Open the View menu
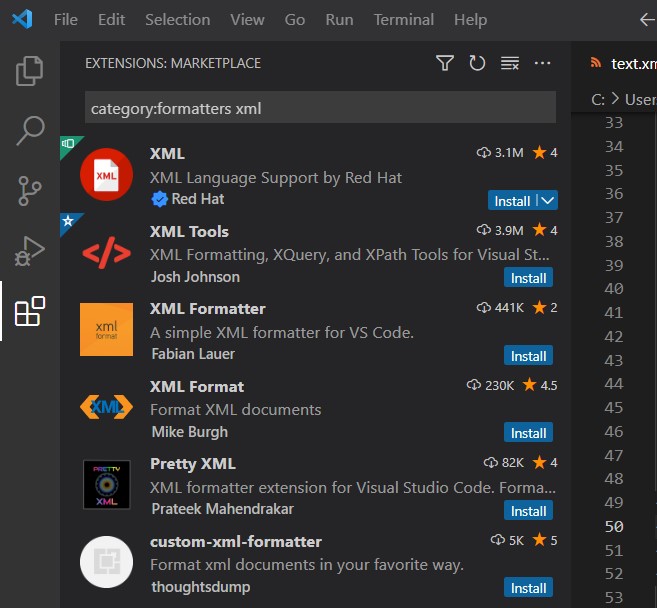The height and width of the screenshot is (608, 657). click(247, 20)
